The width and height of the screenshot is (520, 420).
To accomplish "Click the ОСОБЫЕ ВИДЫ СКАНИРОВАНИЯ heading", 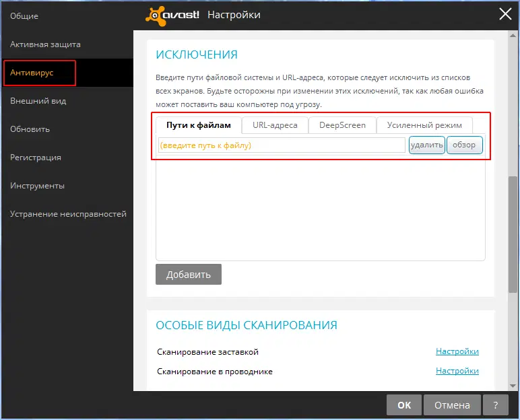I will pyautogui.click(x=247, y=325).
